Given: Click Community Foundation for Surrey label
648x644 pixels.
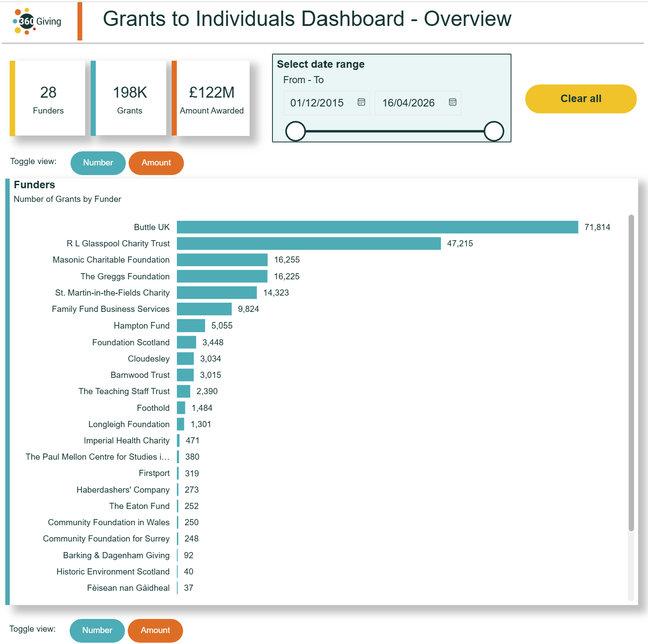Looking at the screenshot, I should 106,538.
